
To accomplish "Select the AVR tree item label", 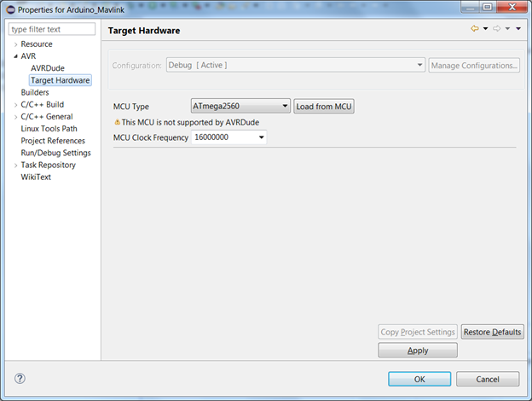I will 28,56.
